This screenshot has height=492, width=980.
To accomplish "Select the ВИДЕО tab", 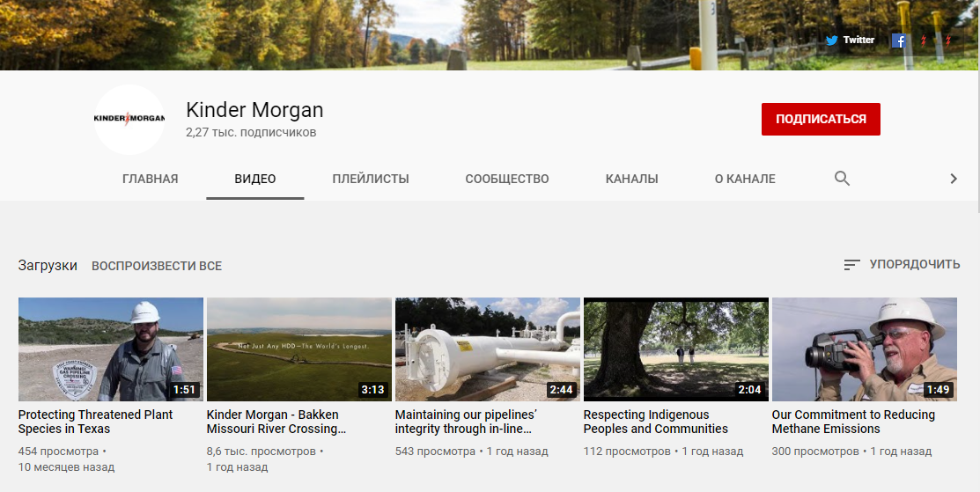I will (x=255, y=179).
